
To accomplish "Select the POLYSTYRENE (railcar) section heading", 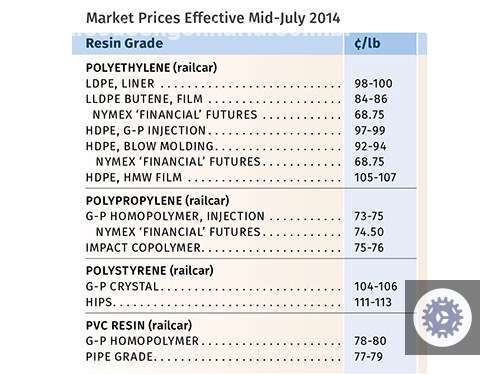I will click(x=150, y=270).
